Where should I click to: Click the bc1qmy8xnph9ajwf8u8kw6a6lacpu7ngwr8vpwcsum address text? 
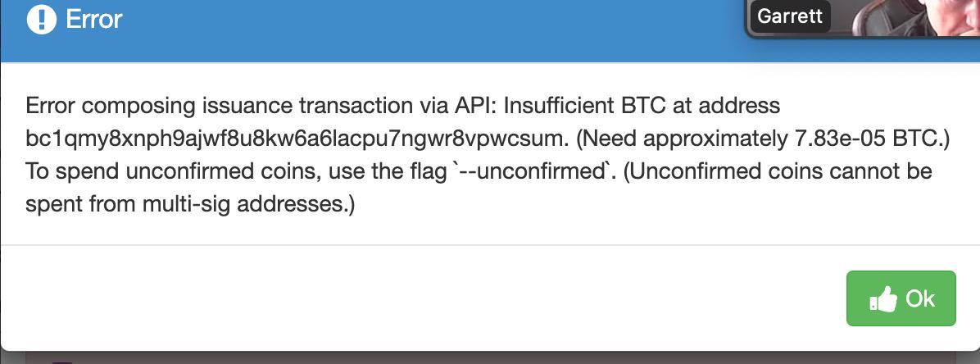[297, 139]
